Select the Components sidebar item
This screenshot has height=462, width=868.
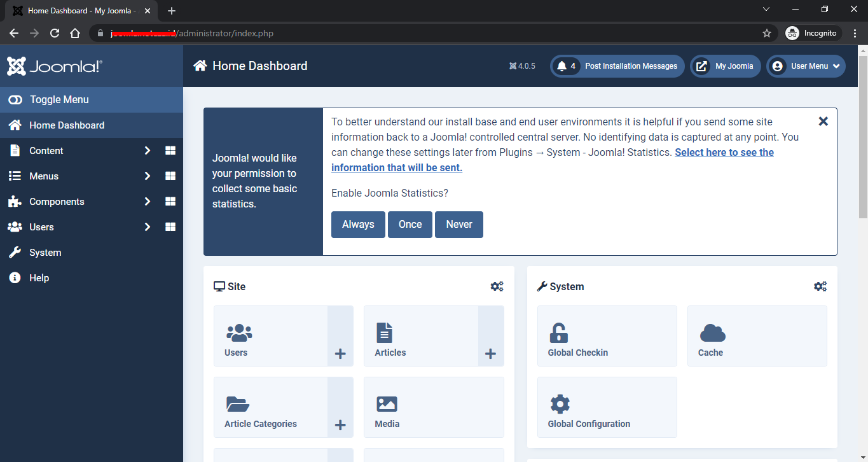tap(57, 202)
